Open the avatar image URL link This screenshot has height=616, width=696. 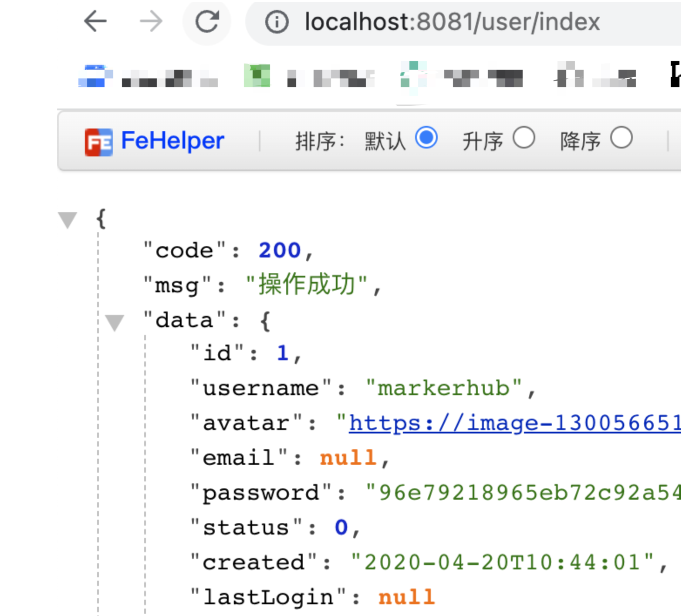point(514,423)
